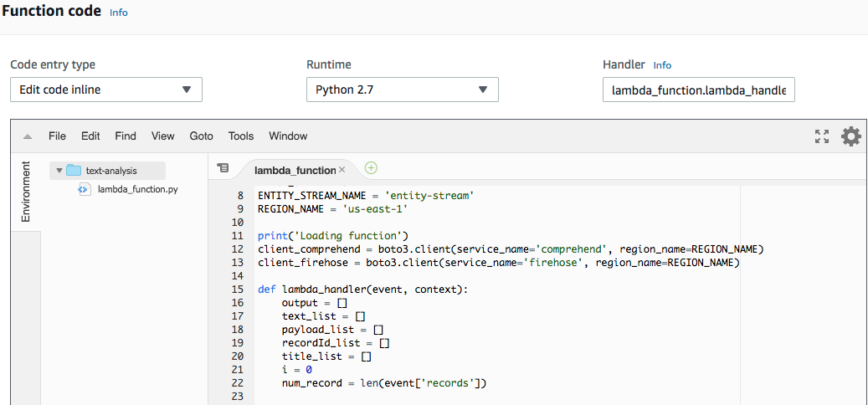868x405 pixels.
Task: Add new tab with plus icon
Action: [371, 168]
